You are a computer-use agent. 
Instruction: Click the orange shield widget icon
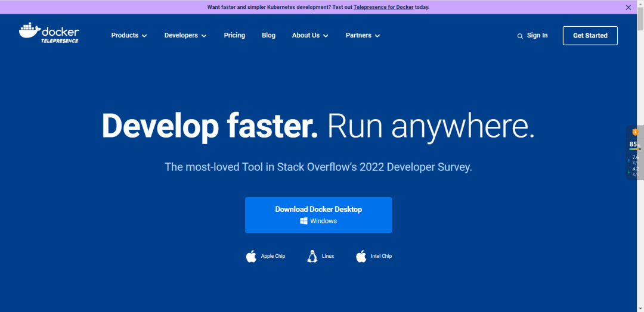[635, 132]
